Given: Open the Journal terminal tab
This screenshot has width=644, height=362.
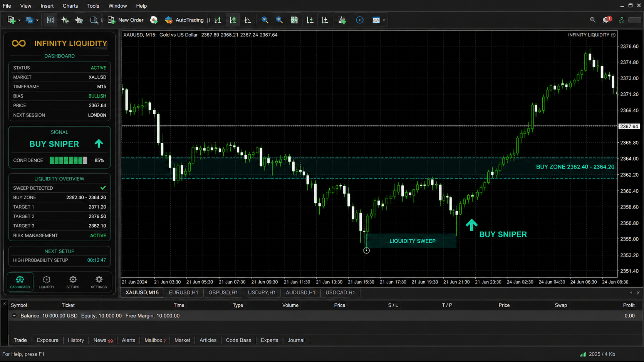Looking at the screenshot, I should 296,340.
